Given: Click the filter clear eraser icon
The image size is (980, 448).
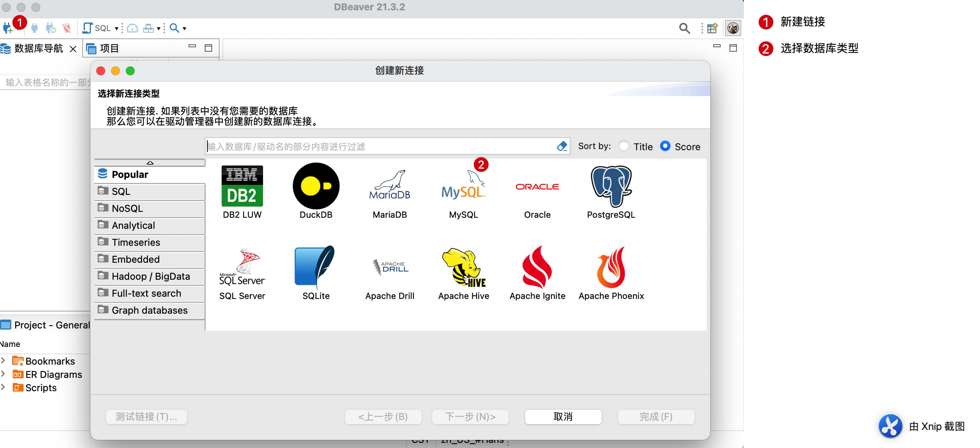Looking at the screenshot, I should [x=562, y=146].
